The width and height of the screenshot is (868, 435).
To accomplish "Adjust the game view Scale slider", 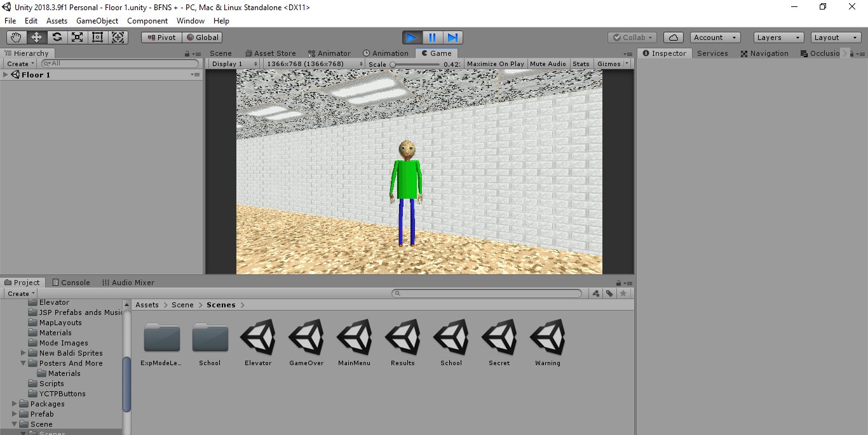I will click(x=416, y=64).
